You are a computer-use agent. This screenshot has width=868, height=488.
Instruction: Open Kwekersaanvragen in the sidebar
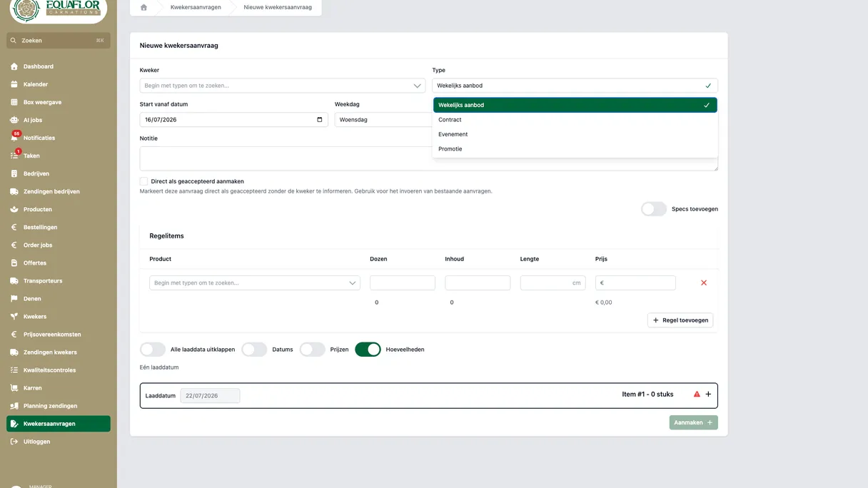[x=59, y=424]
